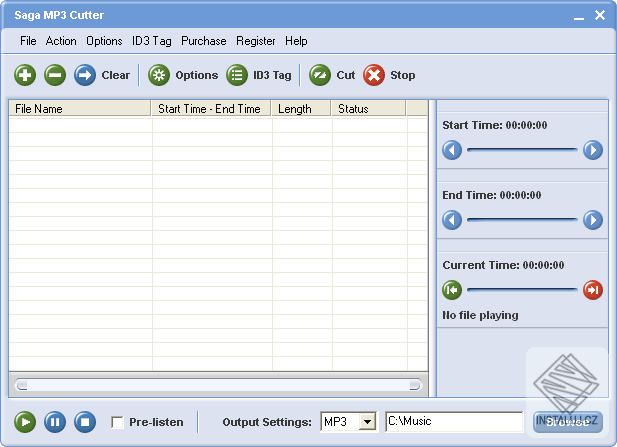617x447 pixels.
Task: Set end point with red marker icon
Action: (x=593, y=290)
